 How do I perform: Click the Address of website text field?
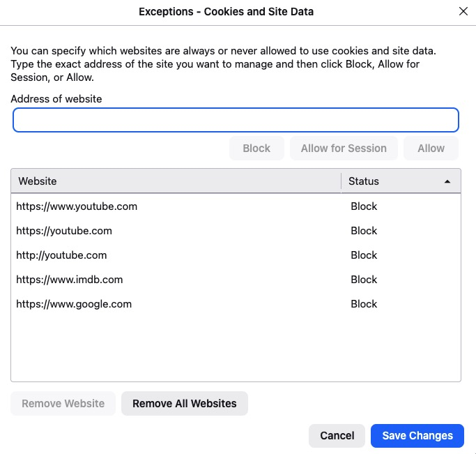pos(236,120)
